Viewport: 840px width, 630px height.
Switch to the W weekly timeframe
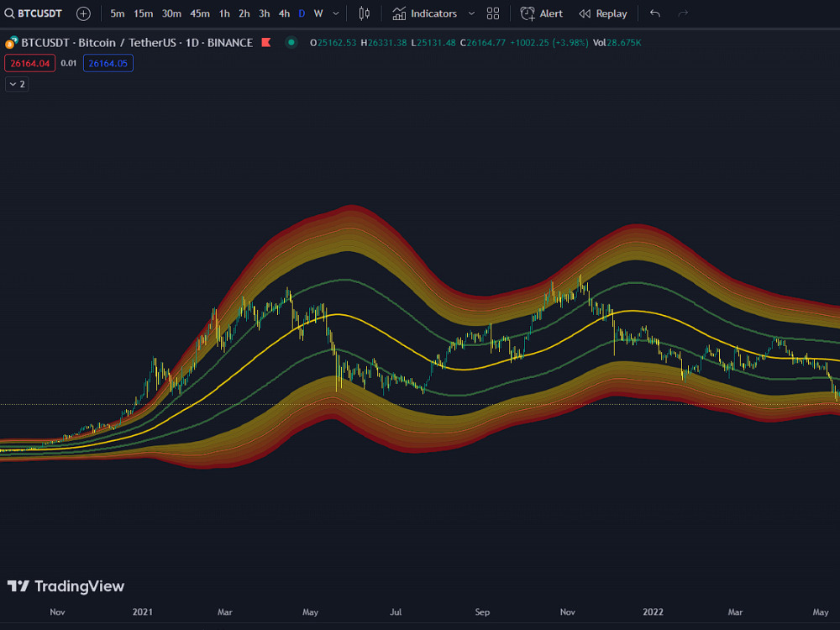pyautogui.click(x=318, y=13)
